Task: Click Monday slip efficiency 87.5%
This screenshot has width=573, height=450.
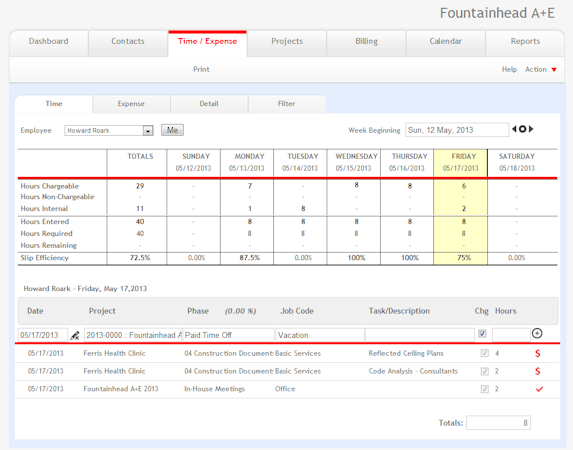Action: [x=250, y=258]
